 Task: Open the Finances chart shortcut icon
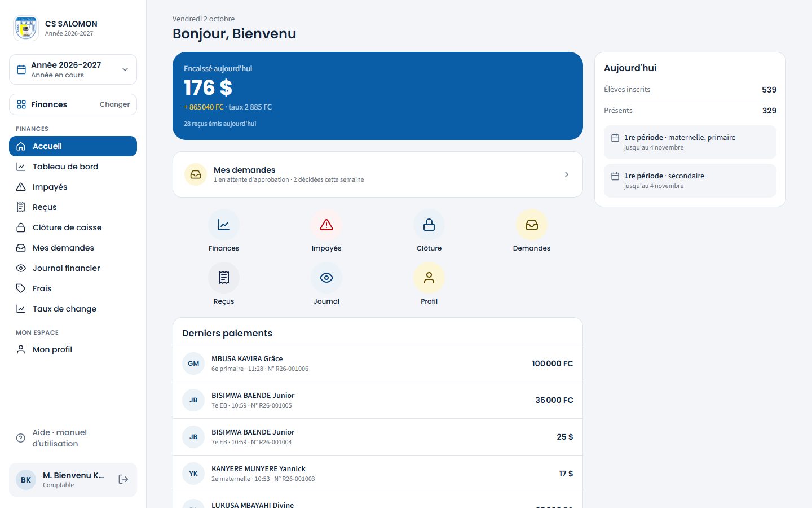click(x=224, y=225)
